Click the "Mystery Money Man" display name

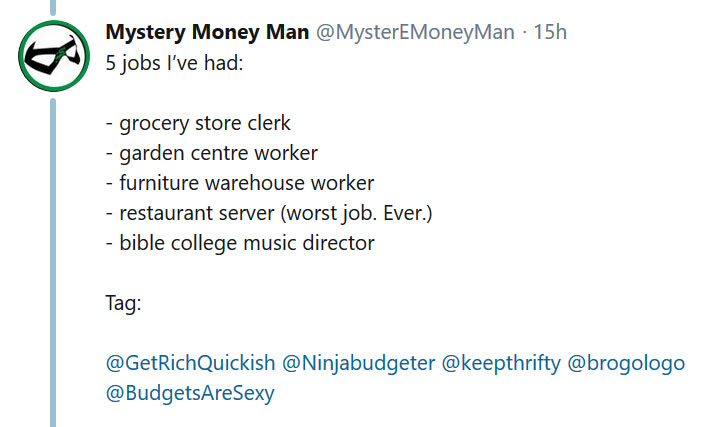pos(207,32)
